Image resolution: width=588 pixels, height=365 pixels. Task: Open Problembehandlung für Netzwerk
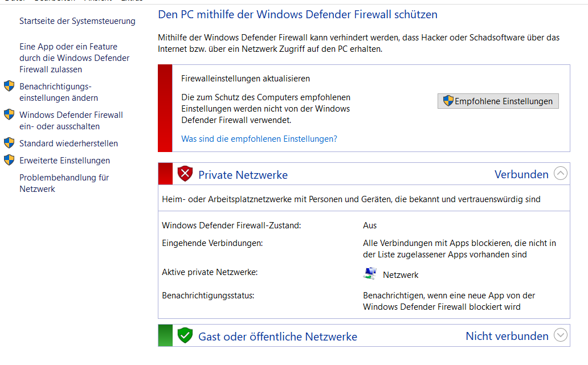click(64, 183)
